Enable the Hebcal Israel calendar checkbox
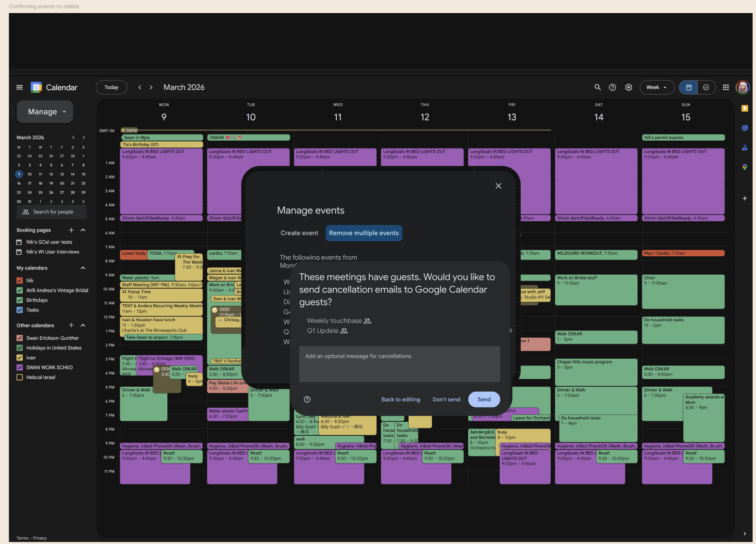The height and width of the screenshot is (544, 756). click(x=20, y=377)
